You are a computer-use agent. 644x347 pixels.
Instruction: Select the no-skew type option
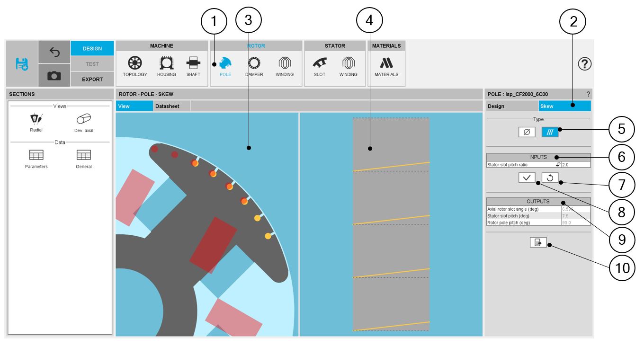527,133
